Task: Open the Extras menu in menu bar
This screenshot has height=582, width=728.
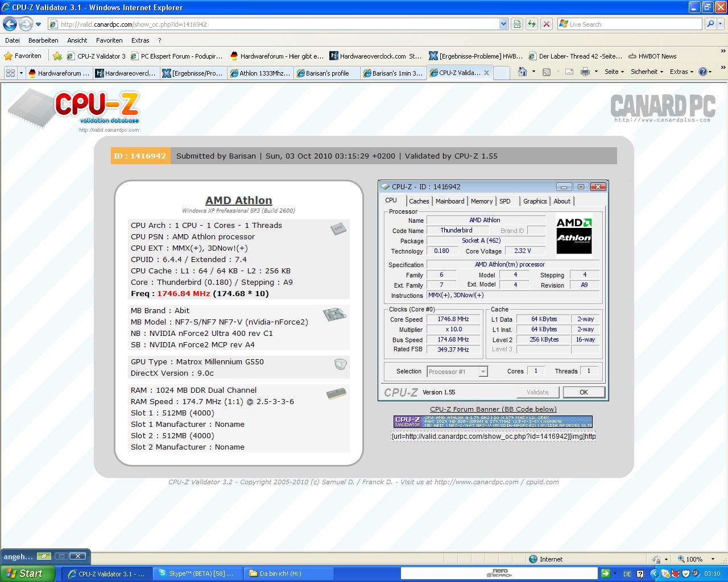Action: [140, 40]
